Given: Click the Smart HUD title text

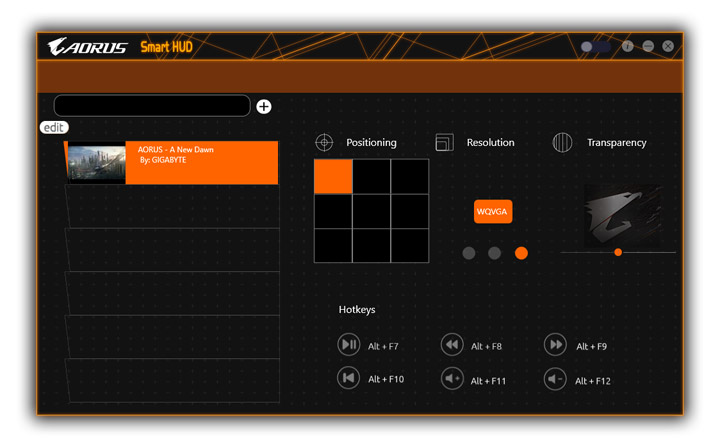Looking at the screenshot, I should coord(166,47).
